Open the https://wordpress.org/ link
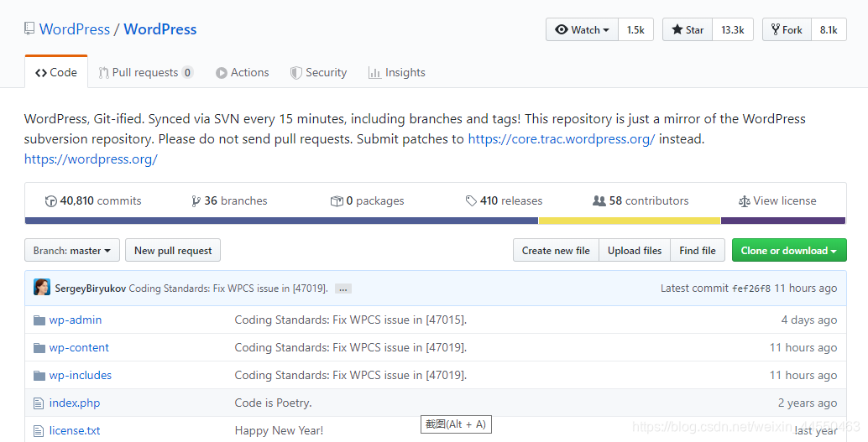This screenshot has height=442, width=868. (x=91, y=159)
